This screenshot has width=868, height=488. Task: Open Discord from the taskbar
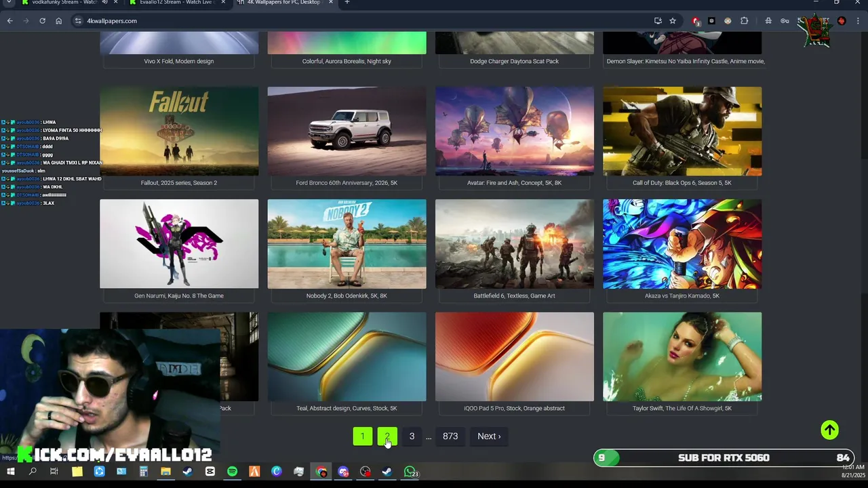click(343, 472)
